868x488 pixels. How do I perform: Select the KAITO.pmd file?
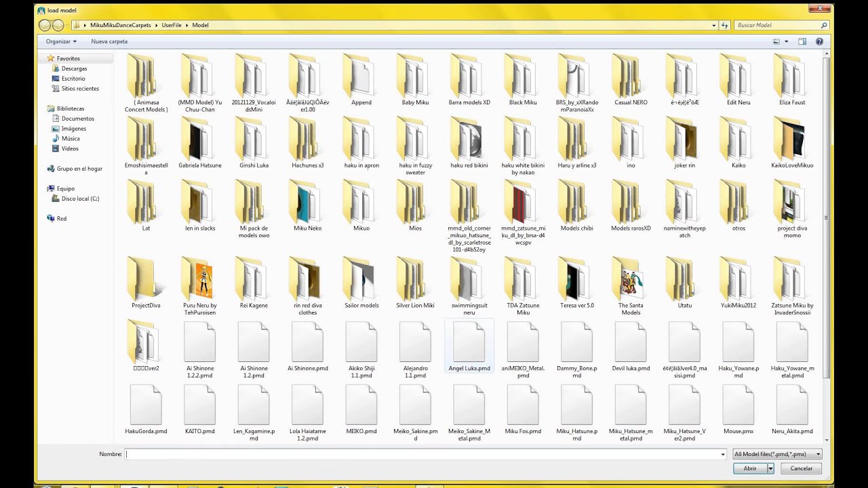(199, 409)
